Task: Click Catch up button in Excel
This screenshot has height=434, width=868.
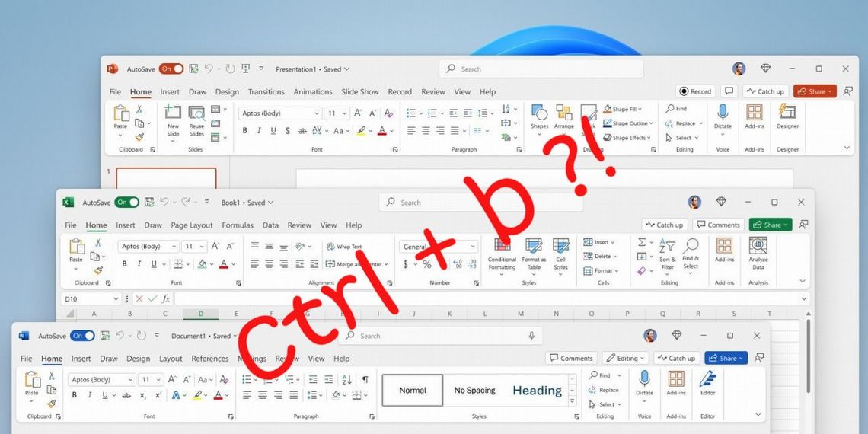Action: tap(664, 225)
